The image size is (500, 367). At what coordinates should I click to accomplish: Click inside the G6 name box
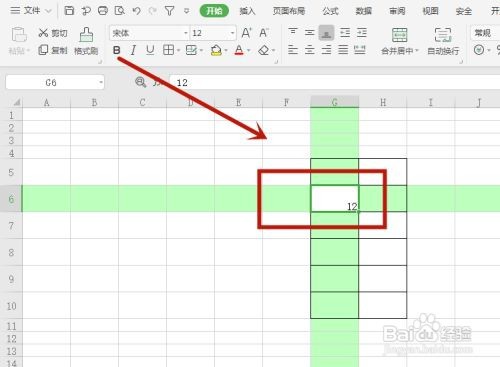coord(51,83)
